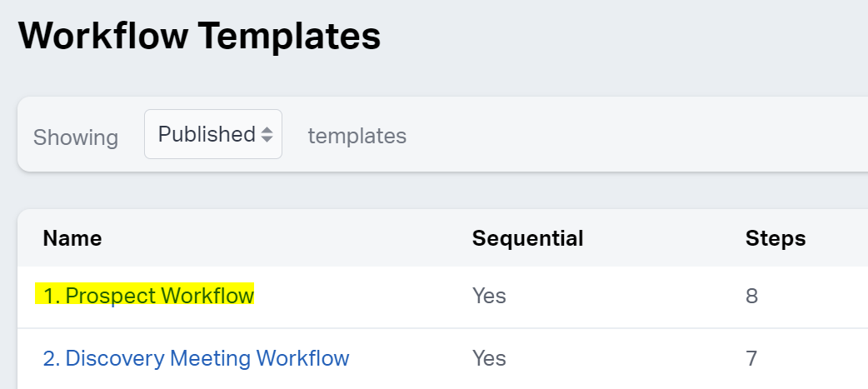The height and width of the screenshot is (389, 868).
Task: Click the word Published inside the selector
Action: tap(207, 134)
